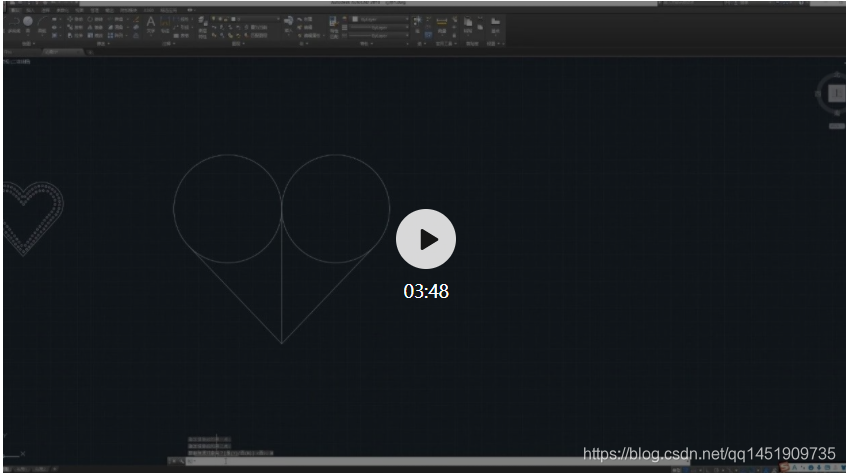Choose the Move tool in Modify panel
The width and height of the screenshot is (846, 473).
(75, 19)
